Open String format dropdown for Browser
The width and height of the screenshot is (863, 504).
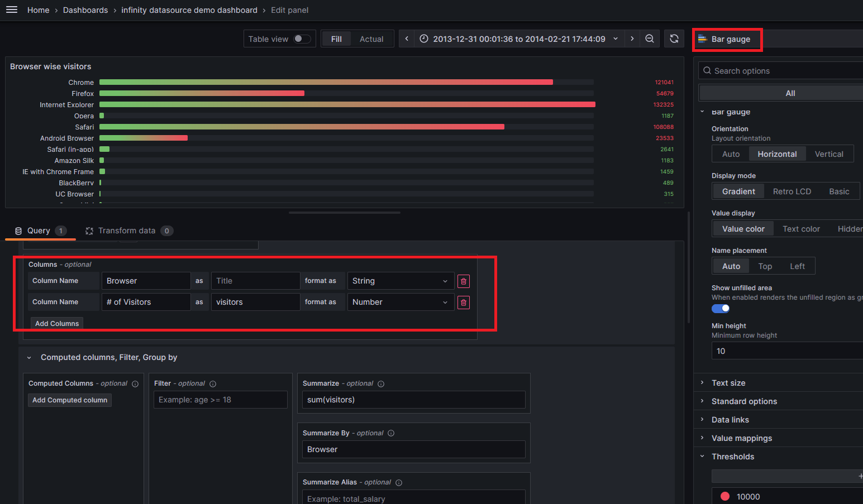point(400,281)
